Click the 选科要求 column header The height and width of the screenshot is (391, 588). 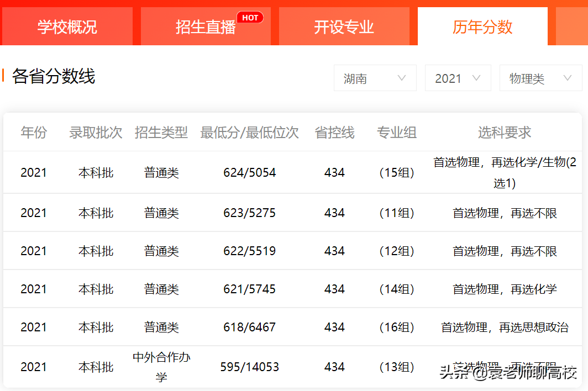503,133
